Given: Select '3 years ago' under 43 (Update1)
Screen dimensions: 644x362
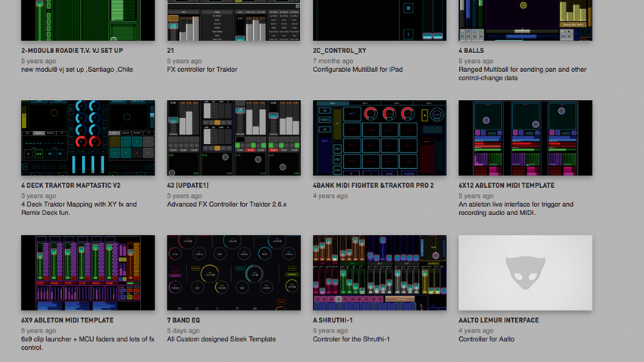Looking at the screenshot, I should point(184,196).
